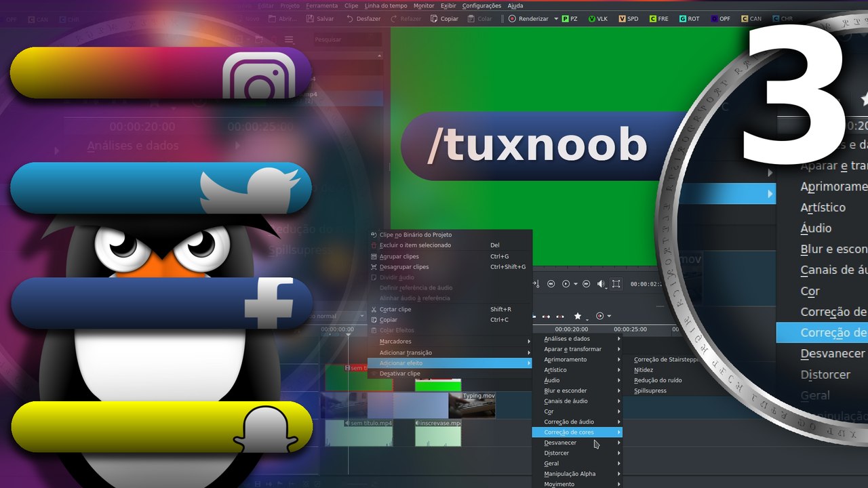Click the VLK toolbar item

click(598, 19)
